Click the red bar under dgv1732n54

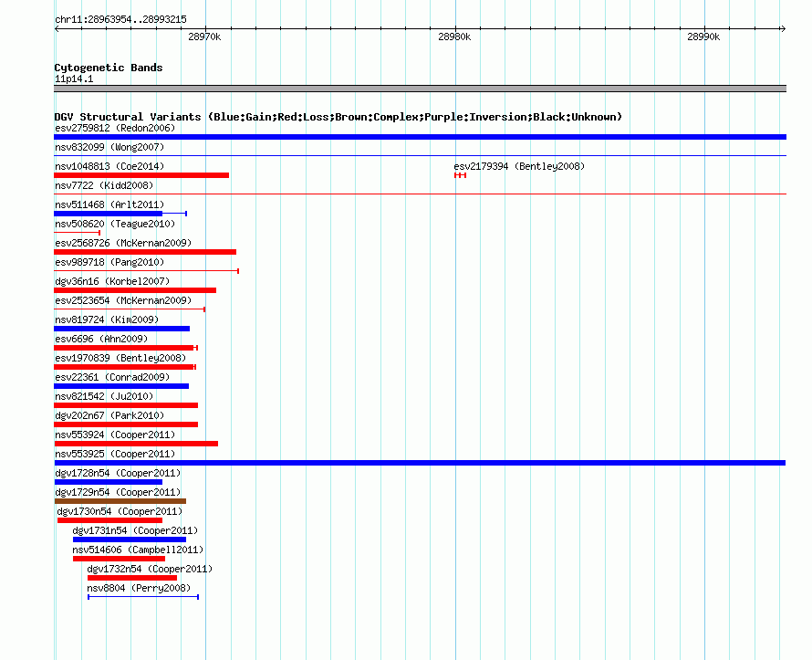coord(132,578)
